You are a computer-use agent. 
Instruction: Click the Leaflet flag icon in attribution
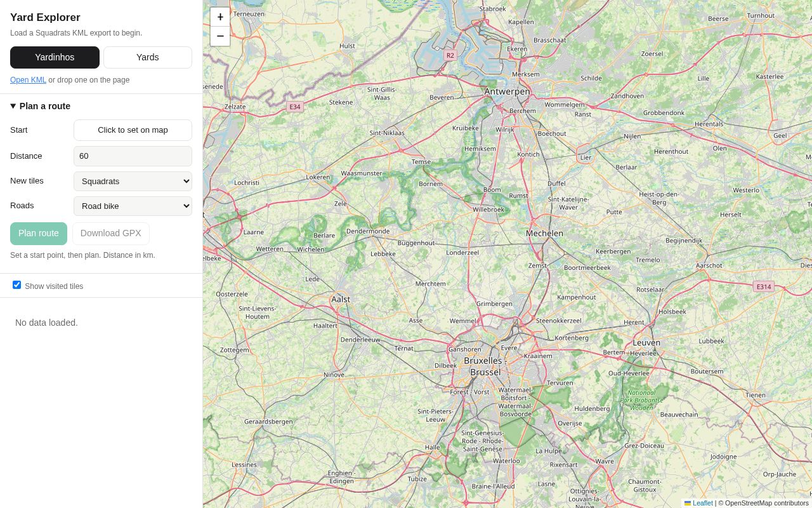coord(688,503)
